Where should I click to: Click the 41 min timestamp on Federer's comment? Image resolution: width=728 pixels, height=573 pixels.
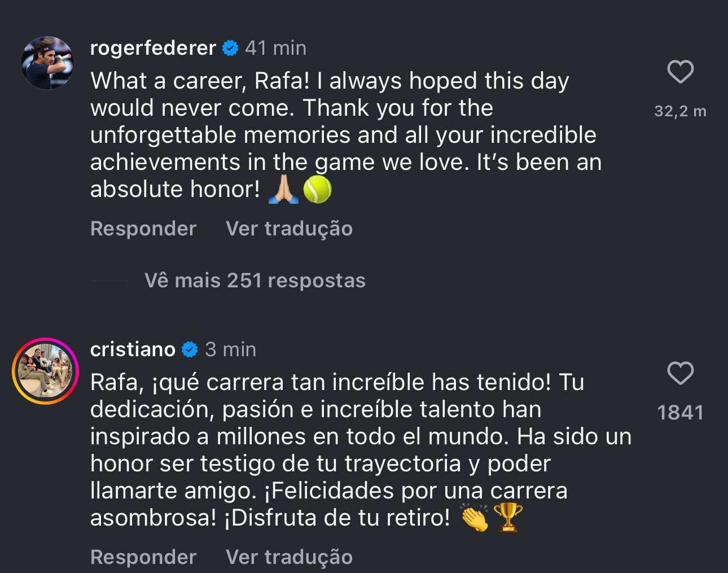[275, 48]
